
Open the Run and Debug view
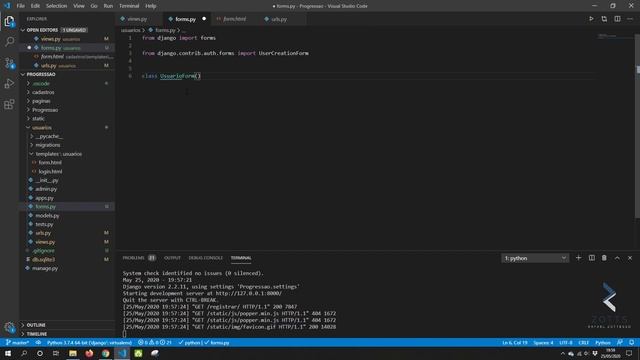tap(9, 84)
